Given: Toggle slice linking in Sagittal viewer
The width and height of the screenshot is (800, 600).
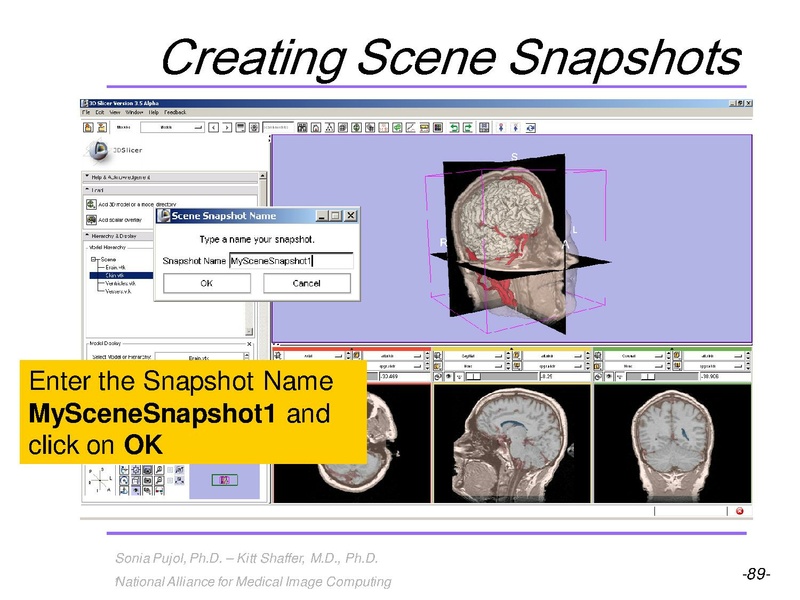Looking at the screenshot, I should [x=437, y=377].
